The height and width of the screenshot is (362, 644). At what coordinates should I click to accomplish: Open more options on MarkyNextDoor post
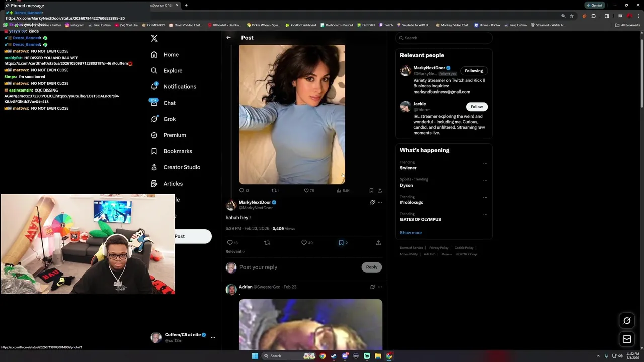tap(380, 202)
